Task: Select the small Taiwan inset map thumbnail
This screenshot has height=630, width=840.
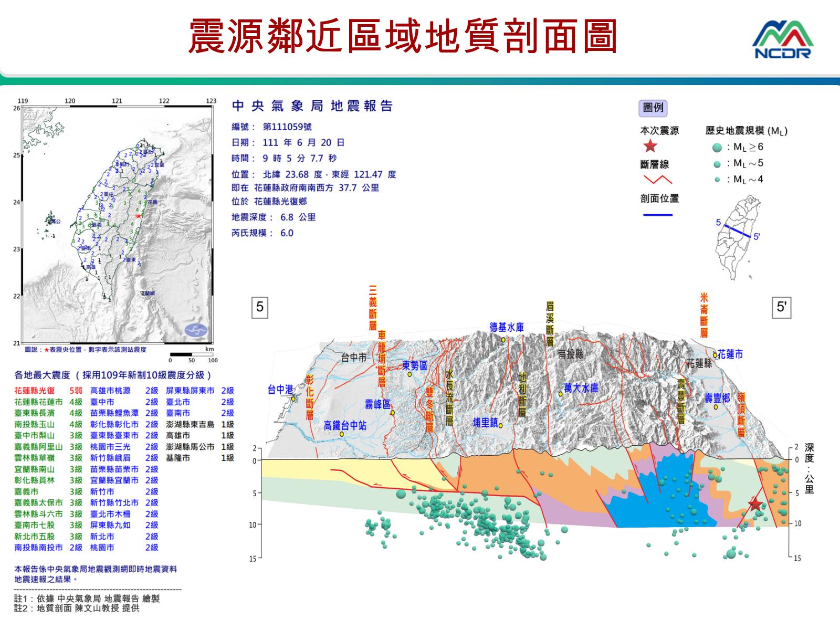Action: pyautogui.click(x=739, y=238)
